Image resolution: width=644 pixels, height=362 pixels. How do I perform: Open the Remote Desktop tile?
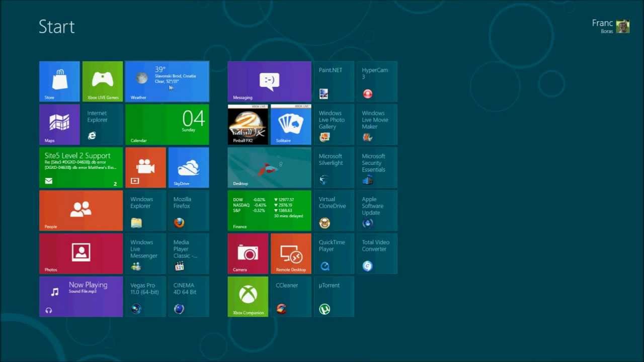click(291, 254)
